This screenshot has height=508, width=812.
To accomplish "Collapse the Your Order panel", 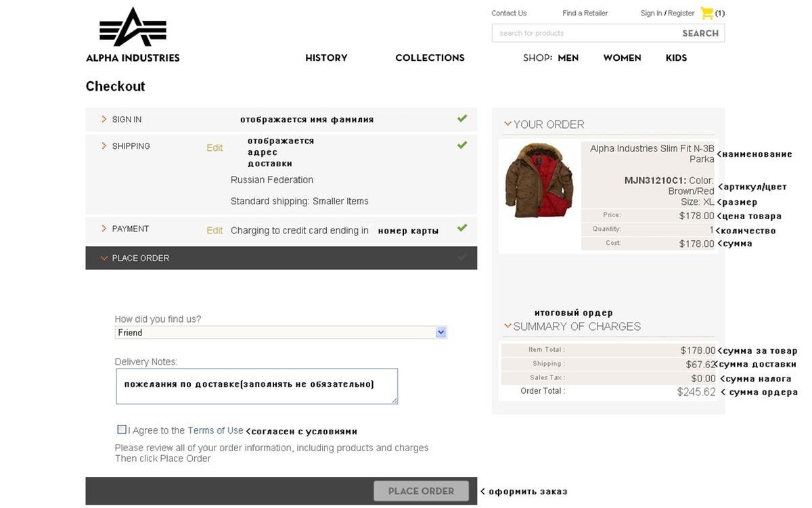I will 507,124.
